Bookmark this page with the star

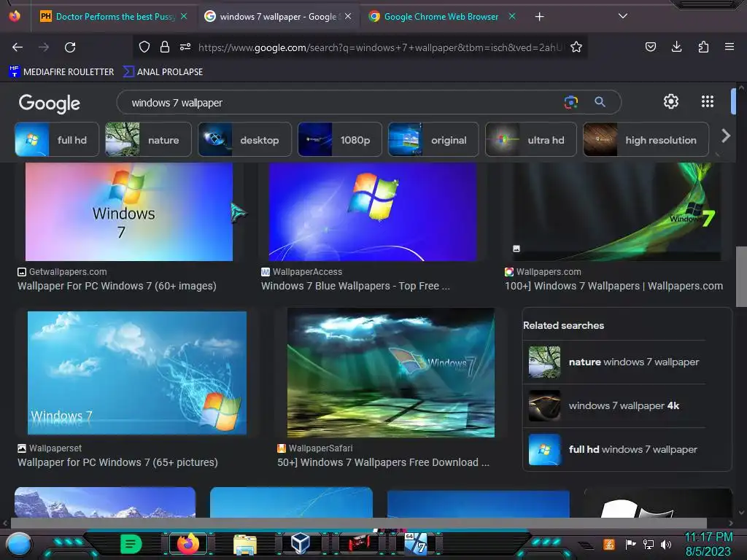[576, 47]
